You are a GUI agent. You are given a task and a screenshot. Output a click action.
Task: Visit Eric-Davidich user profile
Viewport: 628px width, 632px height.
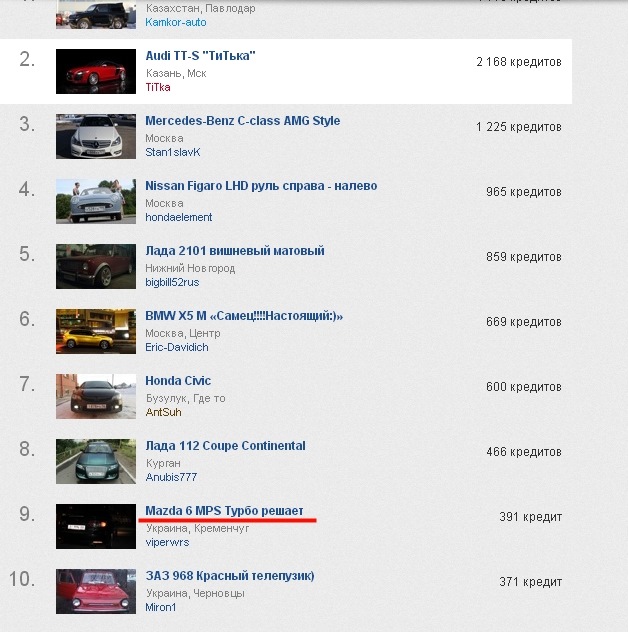coord(177,347)
